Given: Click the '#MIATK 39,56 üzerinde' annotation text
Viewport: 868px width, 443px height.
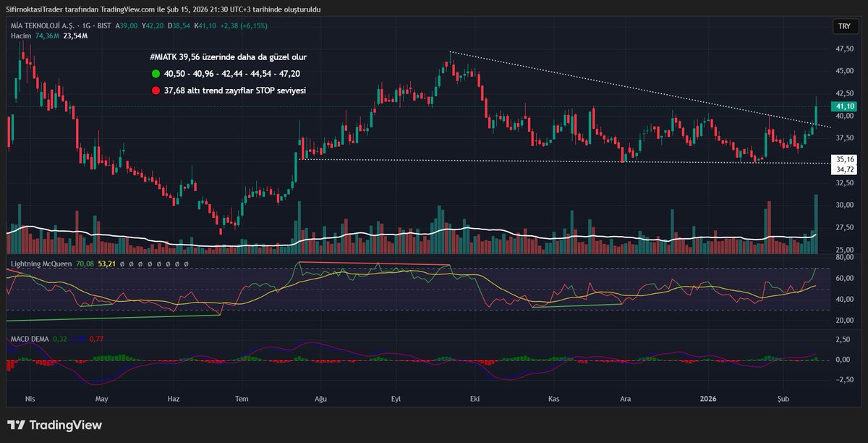Looking at the screenshot, I should click(228, 56).
